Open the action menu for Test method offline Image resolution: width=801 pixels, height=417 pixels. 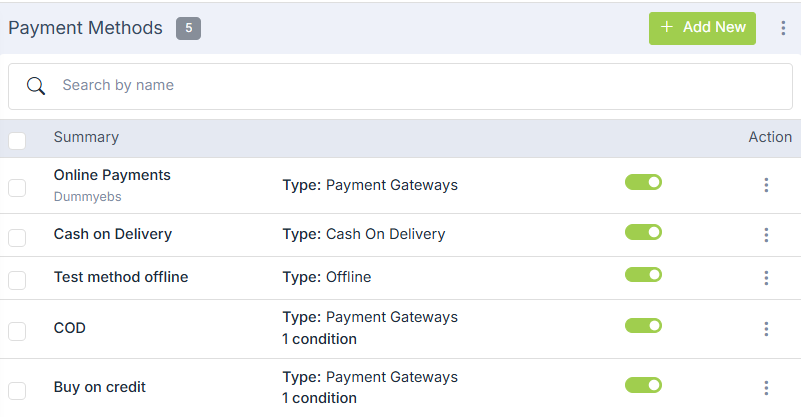tap(766, 277)
